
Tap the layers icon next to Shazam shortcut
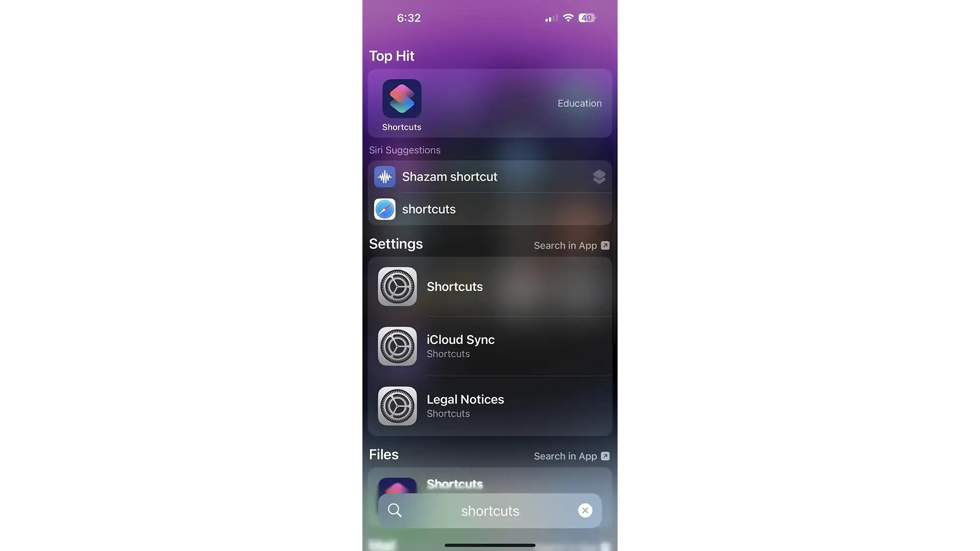click(598, 176)
